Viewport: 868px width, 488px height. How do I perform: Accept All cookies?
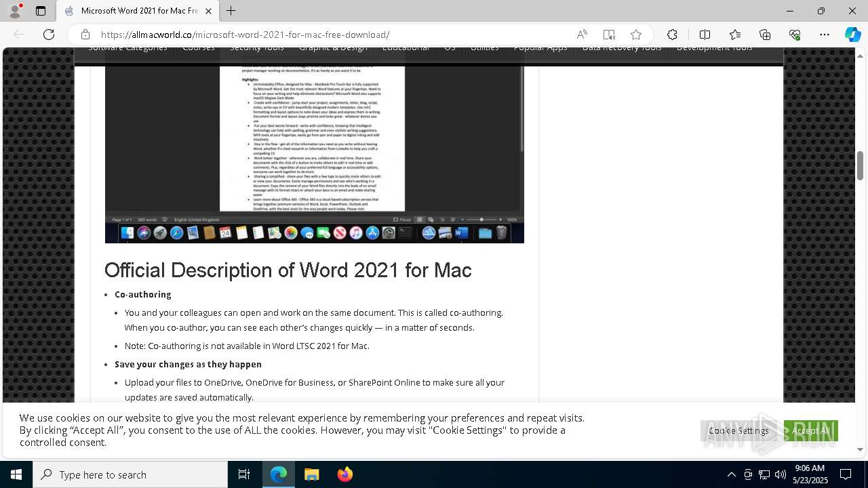pyautogui.click(x=811, y=430)
